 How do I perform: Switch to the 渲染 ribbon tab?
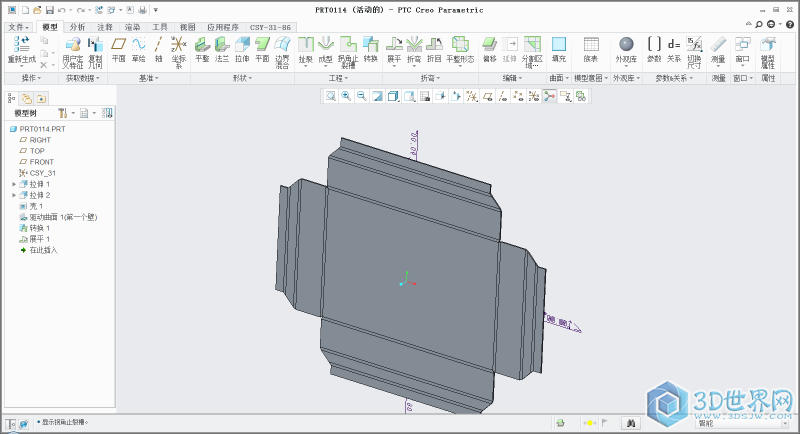[132, 27]
